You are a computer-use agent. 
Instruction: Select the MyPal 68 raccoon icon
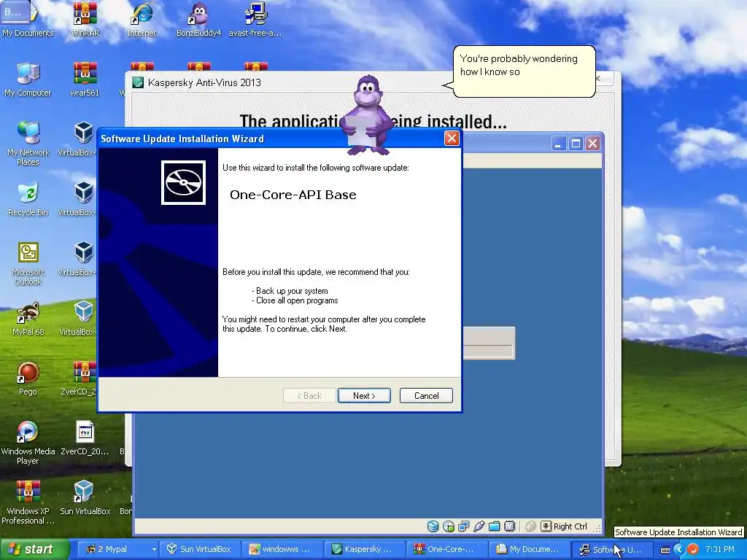click(x=28, y=319)
